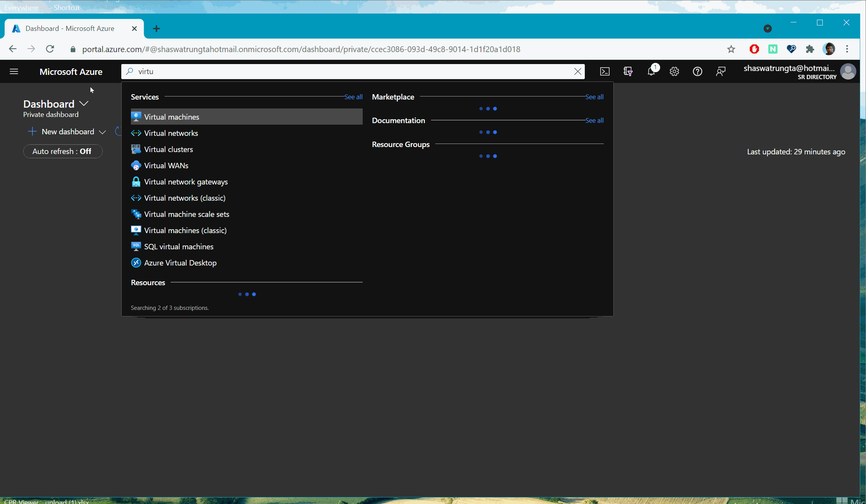This screenshot has width=866, height=504.
Task: Open the green N browser extension
Action: click(773, 49)
